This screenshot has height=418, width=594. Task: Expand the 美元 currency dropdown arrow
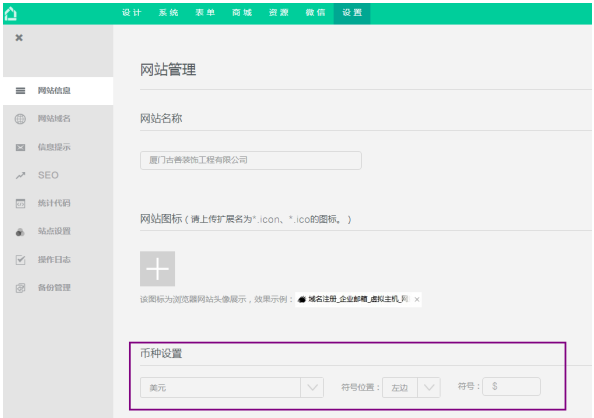point(312,387)
